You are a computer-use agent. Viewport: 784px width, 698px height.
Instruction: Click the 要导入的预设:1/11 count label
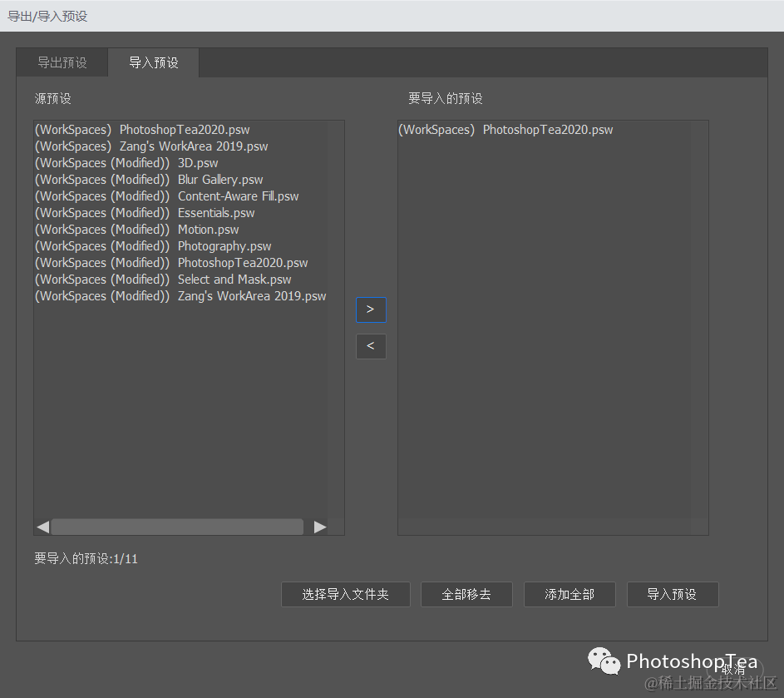pos(86,559)
